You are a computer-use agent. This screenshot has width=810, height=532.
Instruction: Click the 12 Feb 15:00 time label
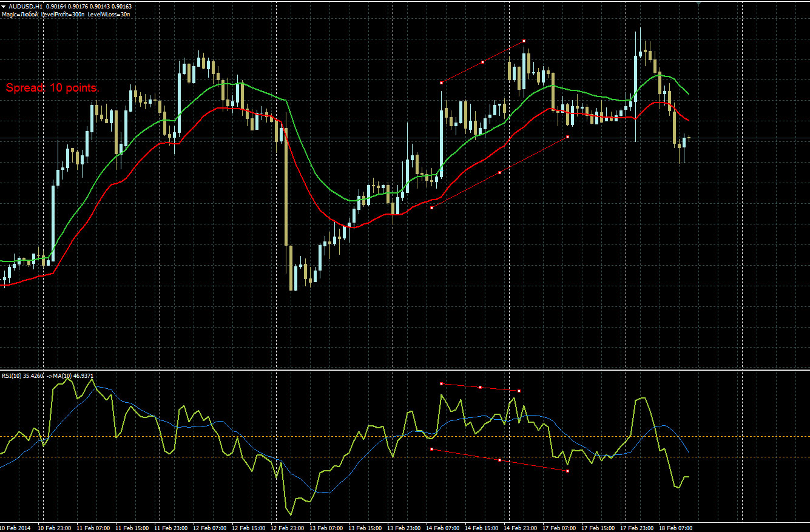(x=248, y=528)
